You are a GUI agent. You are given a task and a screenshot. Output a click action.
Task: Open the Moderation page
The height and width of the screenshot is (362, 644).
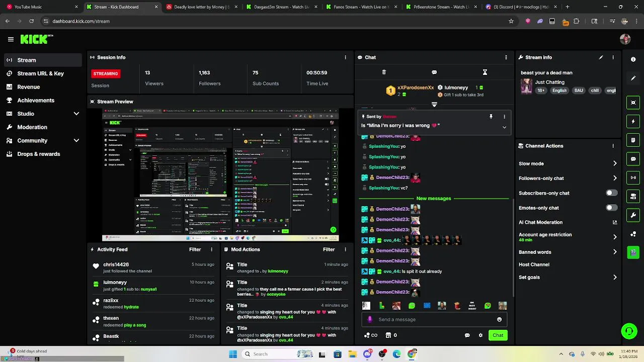[x=42, y=127]
